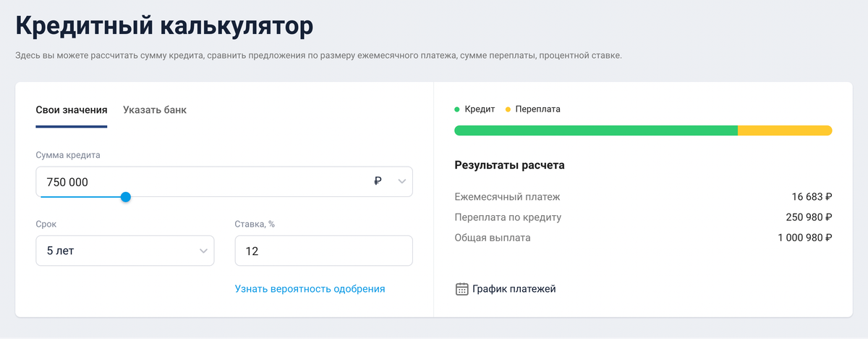Open the calendar icon for payment schedule

point(461,289)
